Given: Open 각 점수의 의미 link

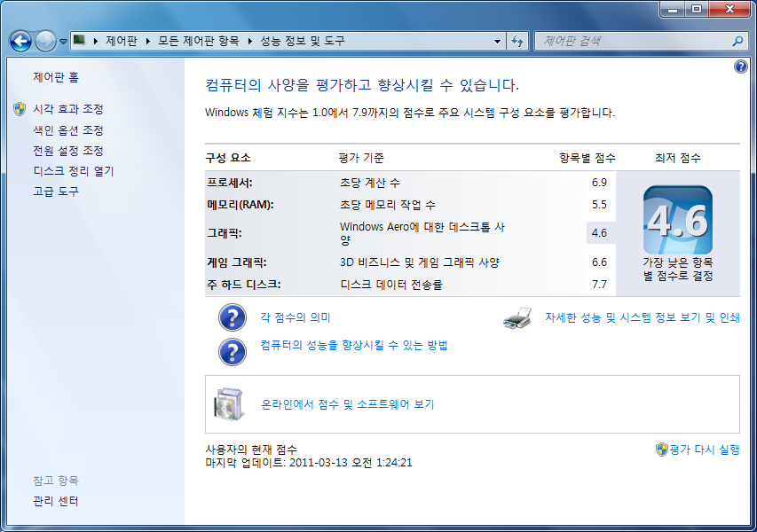Looking at the screenshot, I should 296,317.
